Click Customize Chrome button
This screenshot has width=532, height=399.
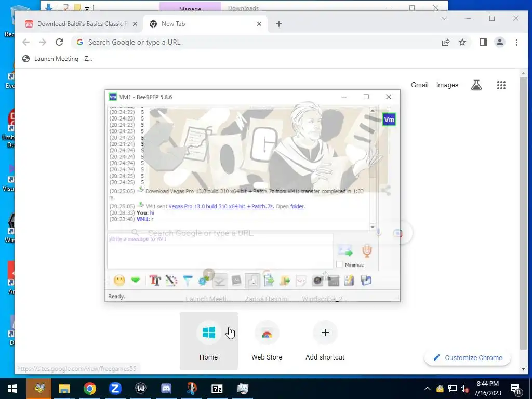point(468,357)
